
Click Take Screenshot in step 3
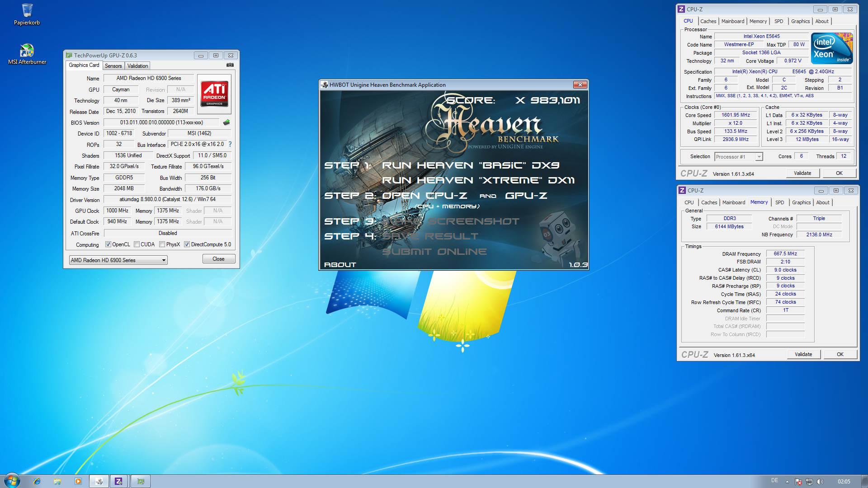click(x=451, y=221)
